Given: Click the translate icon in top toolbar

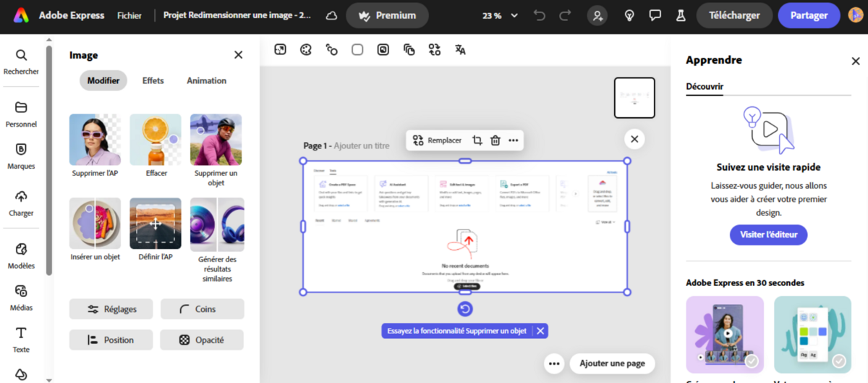Looking at the screenshot, I should point(460,50).
